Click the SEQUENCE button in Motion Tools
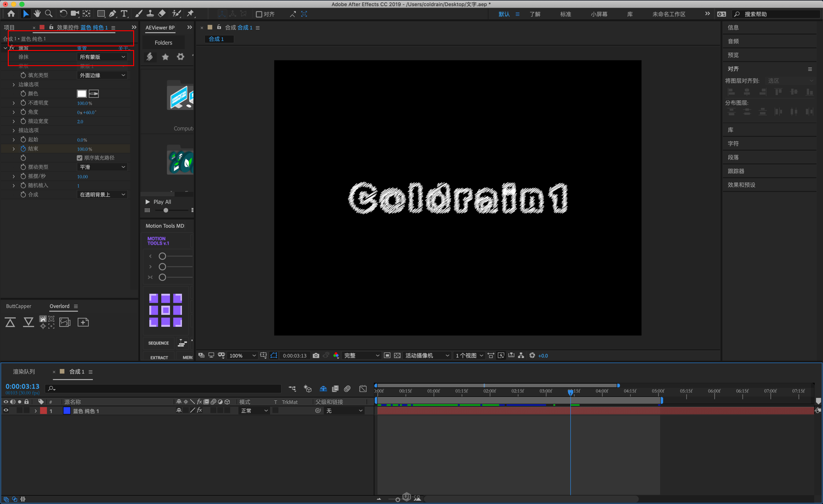The width and height of the screenshot is (823, 504). (x=158, y=343)
